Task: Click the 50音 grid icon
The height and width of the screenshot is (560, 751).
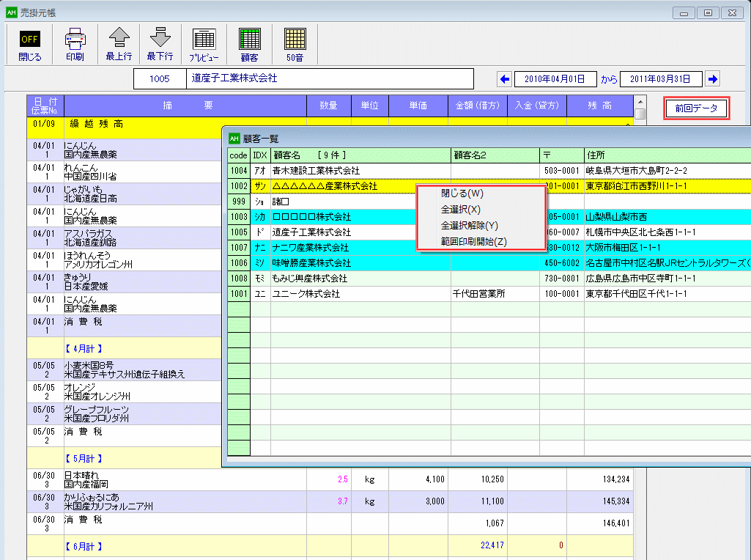Action: [x=295, y=45]
